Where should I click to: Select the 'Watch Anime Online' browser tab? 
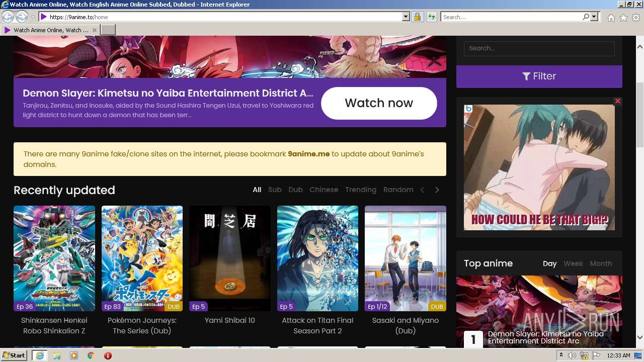[50, 30]
